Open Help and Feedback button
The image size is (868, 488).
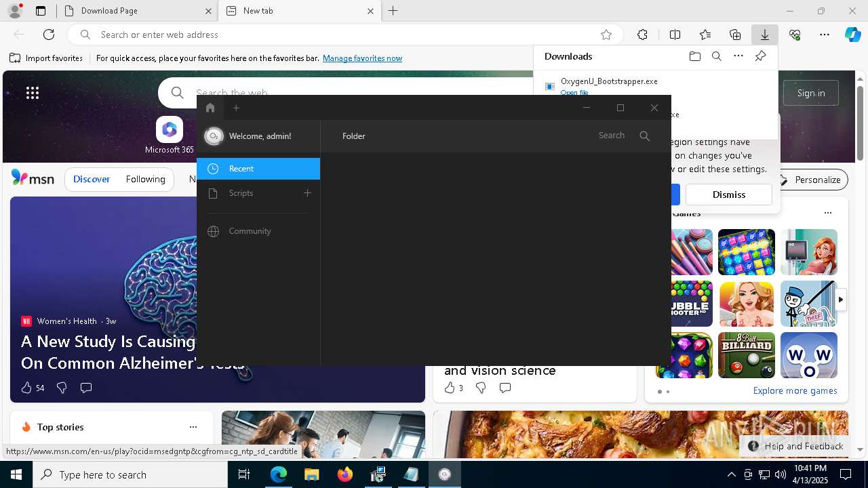pos(796,446)
